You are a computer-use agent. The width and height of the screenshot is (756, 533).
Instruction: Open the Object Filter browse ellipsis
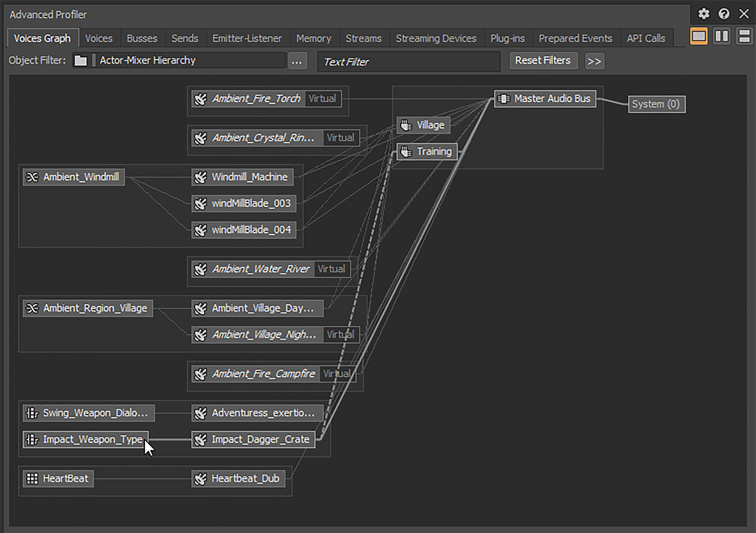pos(297,61)
